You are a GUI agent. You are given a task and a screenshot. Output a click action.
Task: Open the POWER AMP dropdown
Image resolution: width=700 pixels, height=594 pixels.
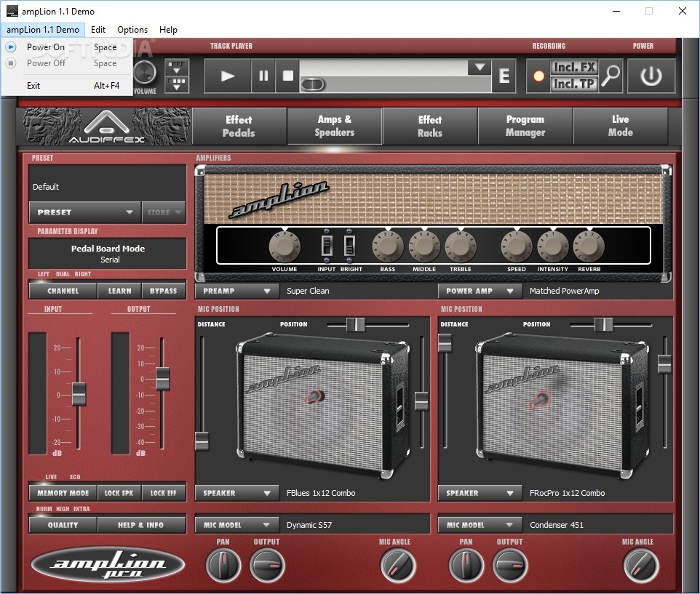tap(480, 291)
